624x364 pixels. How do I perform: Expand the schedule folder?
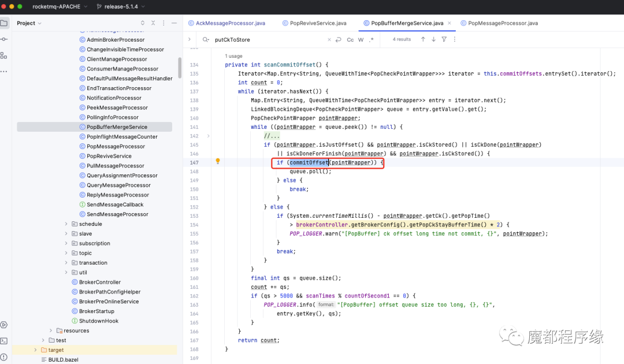pyautogui.click(x=66, y=224)
